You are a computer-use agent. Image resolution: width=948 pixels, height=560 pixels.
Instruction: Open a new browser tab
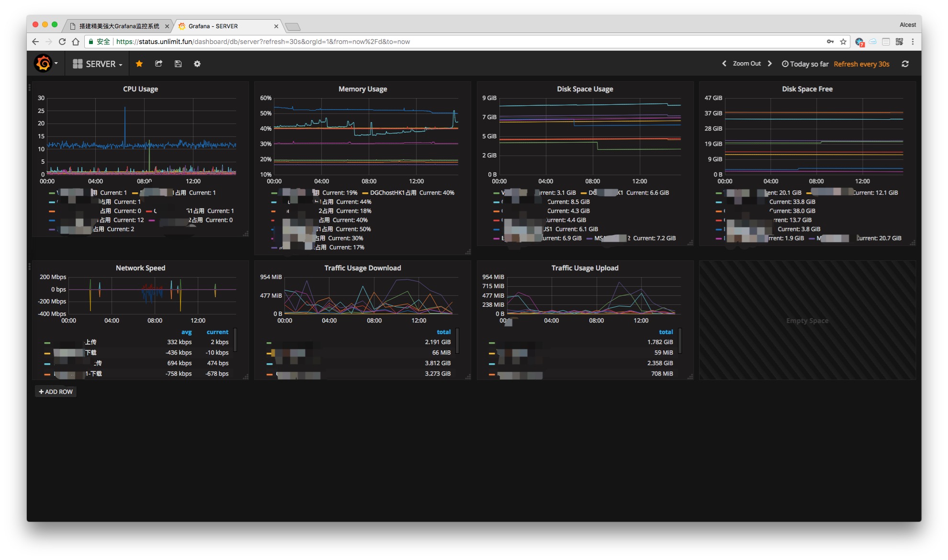(292, 26)
